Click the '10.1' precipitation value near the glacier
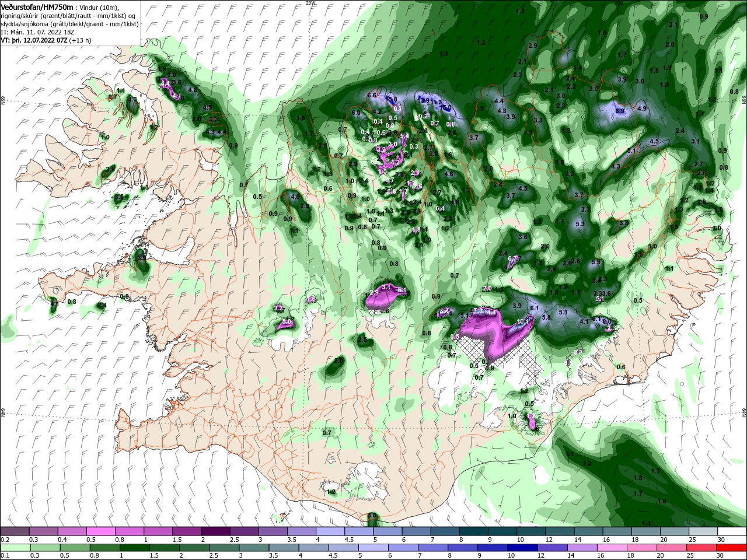The image size is (747, 560). 523,321
